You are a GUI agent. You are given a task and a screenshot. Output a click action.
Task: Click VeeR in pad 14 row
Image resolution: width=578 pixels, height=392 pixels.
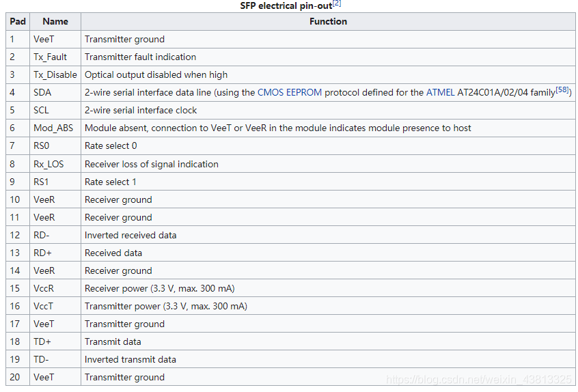point(44,270)
